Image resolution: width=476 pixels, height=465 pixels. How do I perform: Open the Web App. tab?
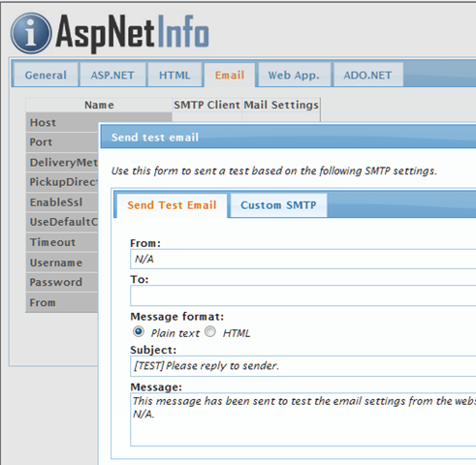pyautogui.click(x=294, y=76)
